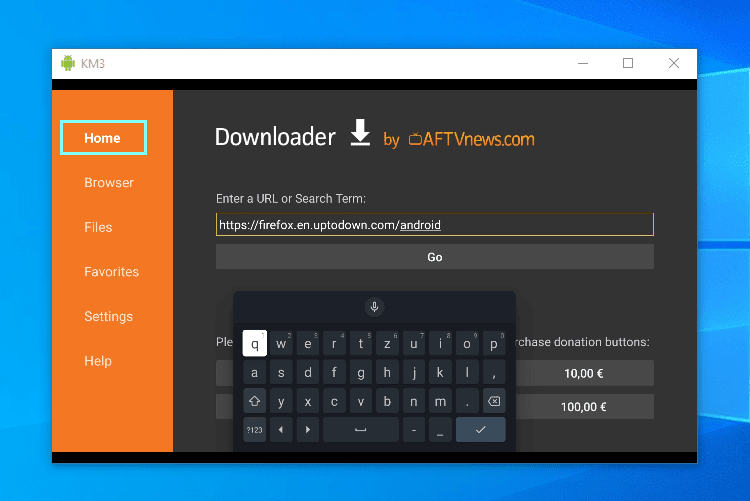
Task: Tap the j key on keyboard
Action: 414,372
